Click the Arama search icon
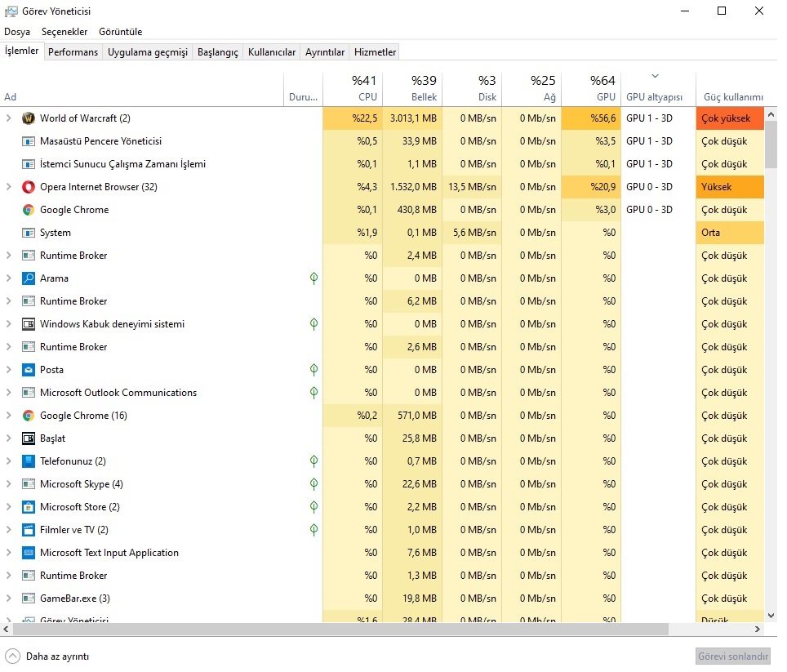 pos(29,278)
